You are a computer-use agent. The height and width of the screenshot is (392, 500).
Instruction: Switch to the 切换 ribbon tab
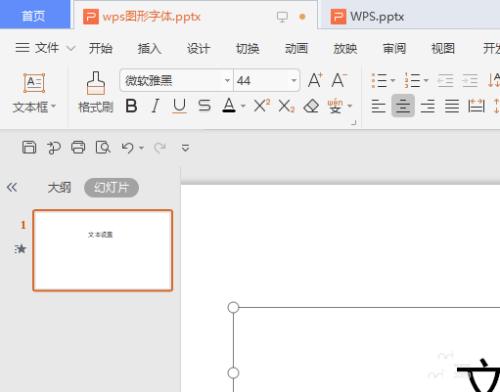point(247,49)
